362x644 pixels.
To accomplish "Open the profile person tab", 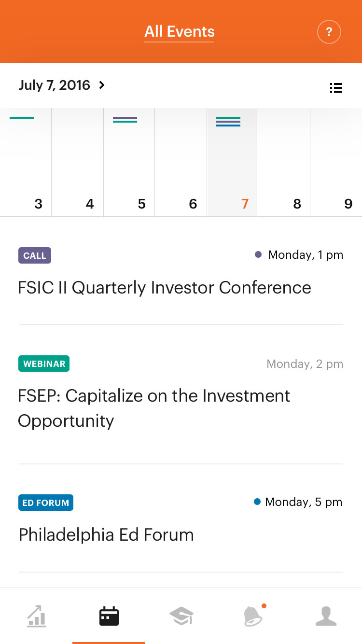I will pyautogui.click(x=326, y=616).
